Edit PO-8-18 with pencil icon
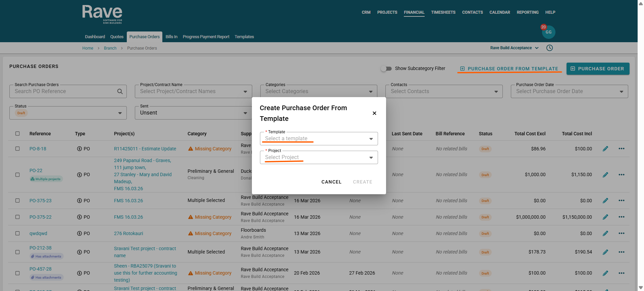This screenshot has width=644, height=291. pyautogui.click(x=605, y=149)
